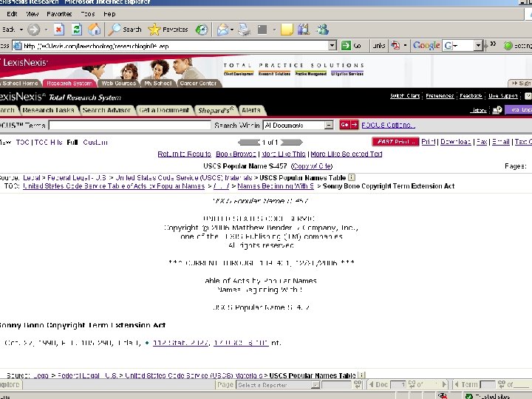The image size is (532, 399).
Task: Click the delivery icon next to History link
Action: 497,110
